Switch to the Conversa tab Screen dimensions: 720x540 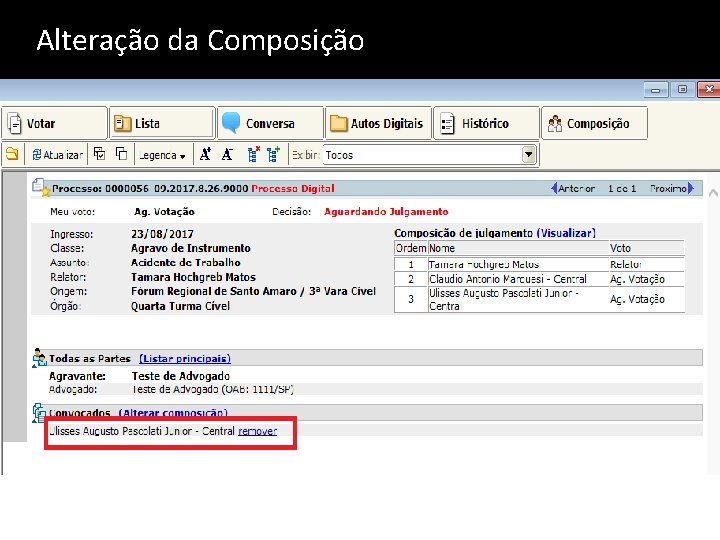coord(270,123)
